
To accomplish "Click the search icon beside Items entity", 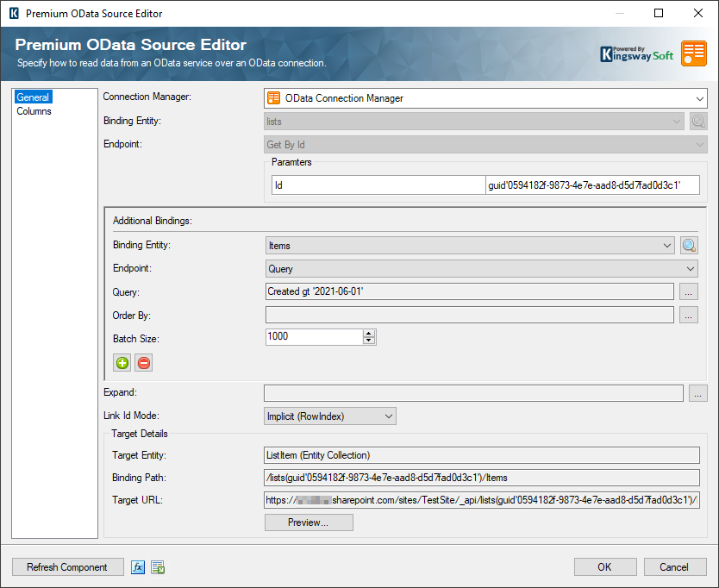I will coord(688,246).
